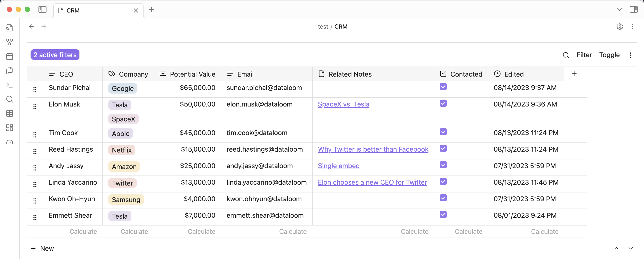
Task: Click the Netflix company tag
Action: tap(121, 150)
